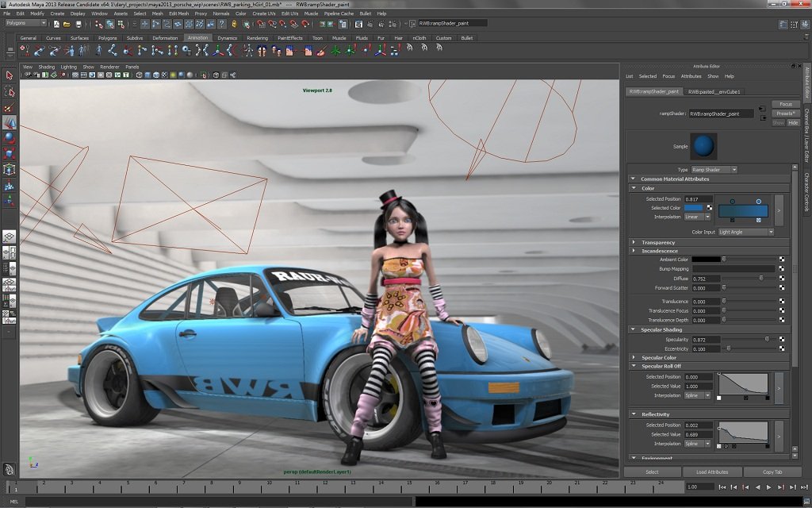Pick the Paint Selection tool
This screenshot has height=508, width=812.
[x=10, y=107]
